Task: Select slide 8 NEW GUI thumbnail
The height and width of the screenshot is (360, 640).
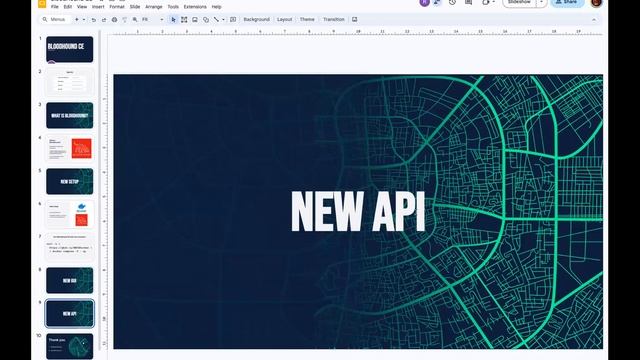Action: (69, 280)
